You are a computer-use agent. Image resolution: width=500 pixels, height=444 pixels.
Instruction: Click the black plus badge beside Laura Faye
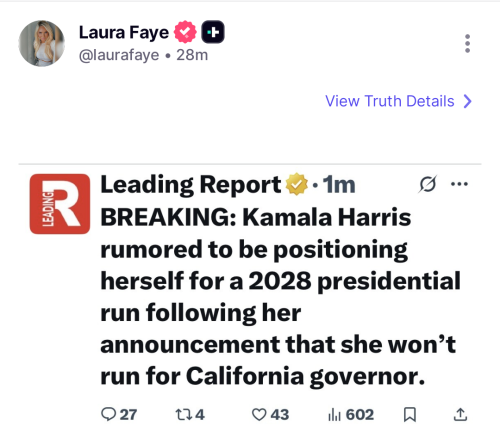[x=213, y=32]
